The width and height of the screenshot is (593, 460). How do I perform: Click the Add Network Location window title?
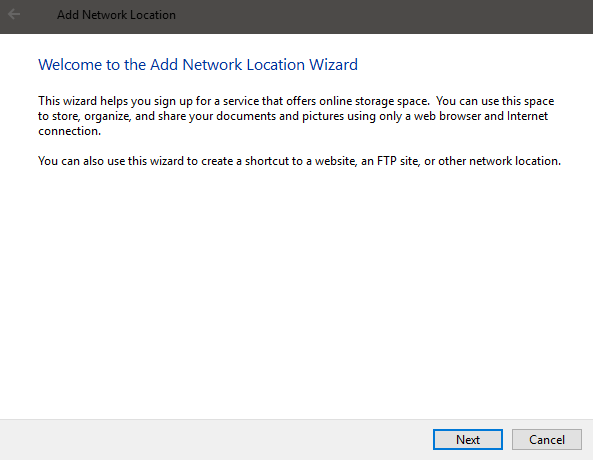pos(116,15)
